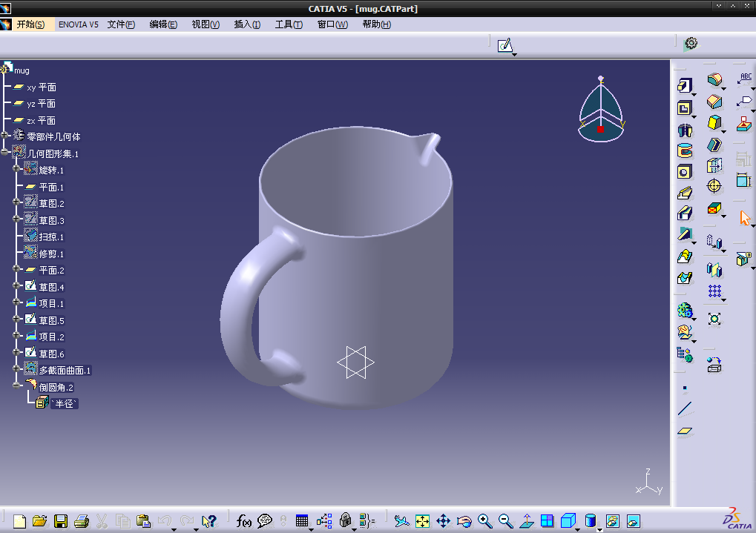Collapse the 几何图形集.1 node
The height and width of the screenshot is (533, 756).
coord(4,152)
